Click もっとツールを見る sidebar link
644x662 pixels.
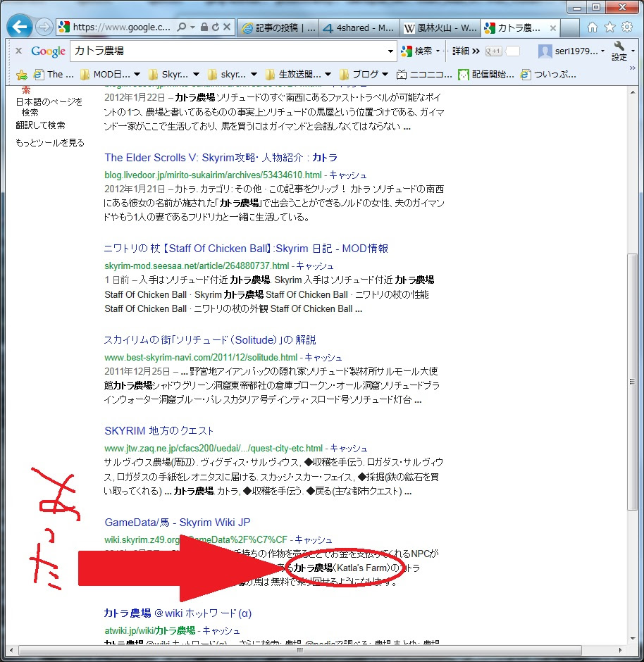coord(50,143)
